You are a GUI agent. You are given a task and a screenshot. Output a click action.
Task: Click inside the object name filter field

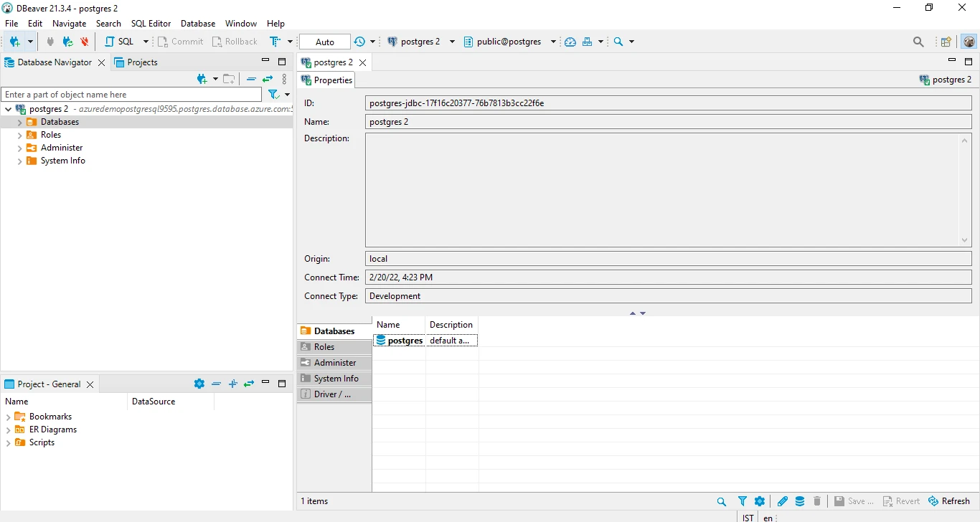[x=129, y=94]
